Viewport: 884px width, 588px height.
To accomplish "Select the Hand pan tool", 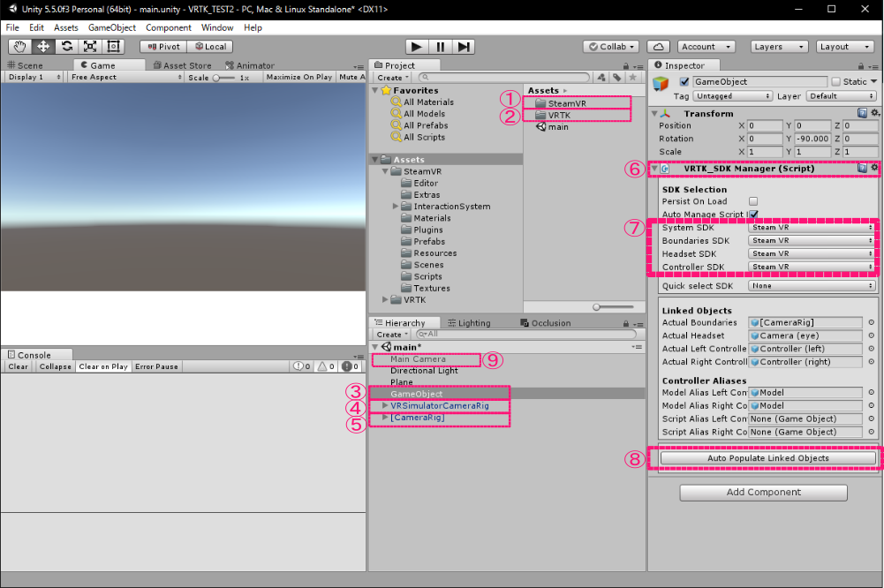I will (19, 46).
